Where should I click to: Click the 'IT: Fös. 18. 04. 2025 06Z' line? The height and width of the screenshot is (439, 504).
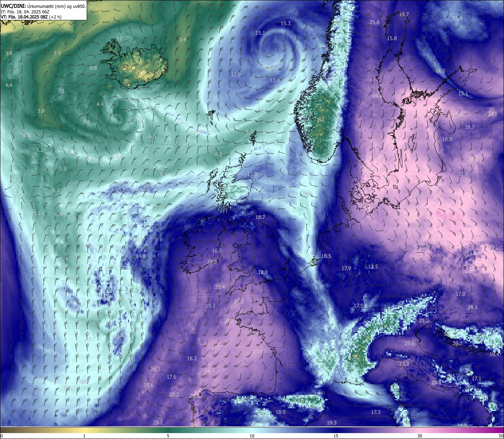pyautogui.click(x=25, y=12)
